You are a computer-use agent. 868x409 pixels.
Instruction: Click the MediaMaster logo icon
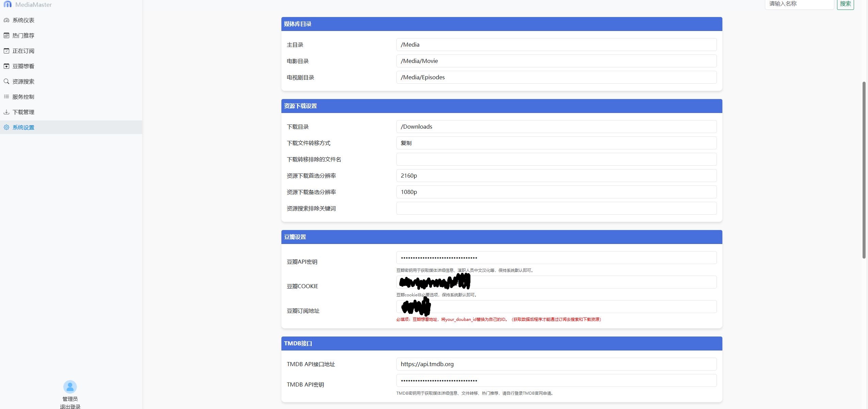tap(7, 4)
